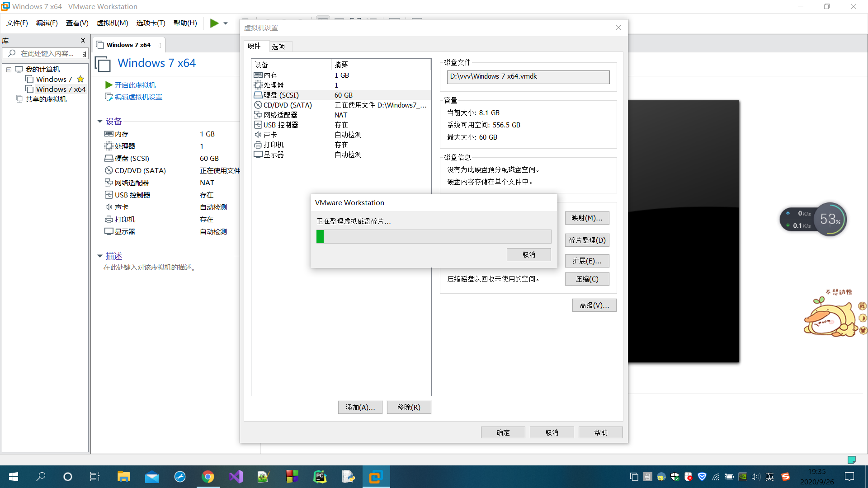Select the 处理器 device entry
The image size is (868, 488).
pyautogui.click(x=273, y=85)
